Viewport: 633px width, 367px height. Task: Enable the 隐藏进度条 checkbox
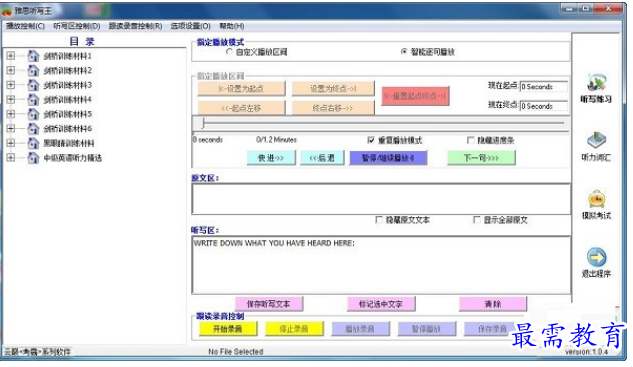pyautogui.click(x=470, y=140)
